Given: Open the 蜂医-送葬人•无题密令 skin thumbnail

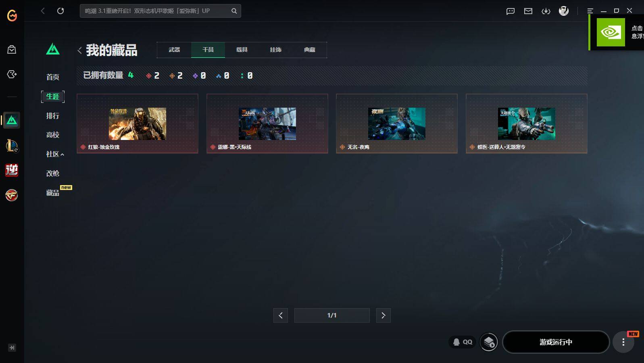Looking at the screenshot, I should pyautogui.click(x=527, y=124).
